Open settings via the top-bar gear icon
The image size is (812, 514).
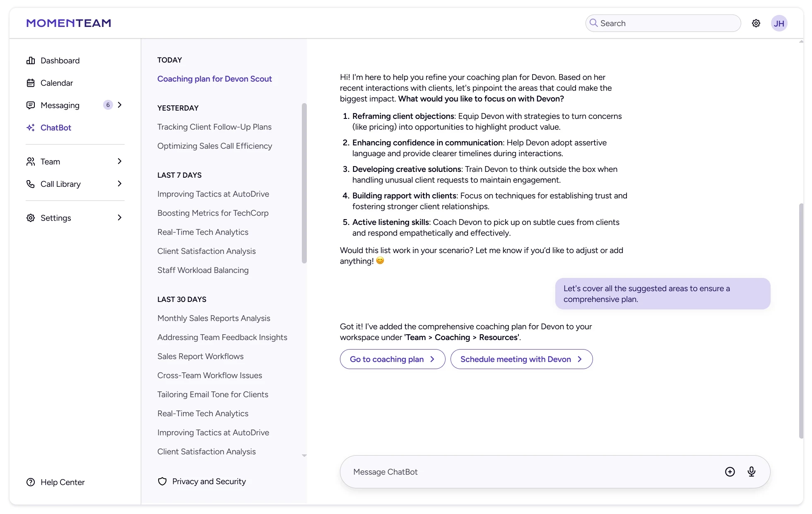tap(756, 23)
